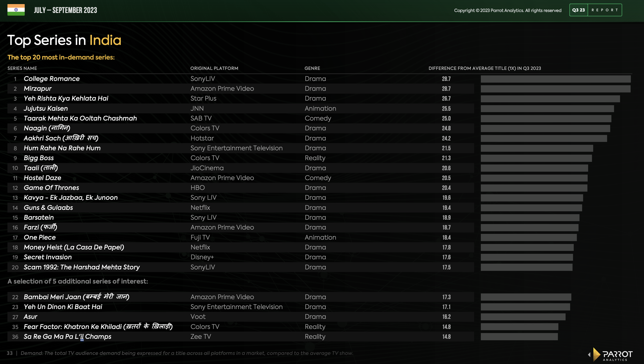The height and width of the screenshot is (364, 644).
Task: Select the Naagin series row title
Action: (x=47, y=128)
